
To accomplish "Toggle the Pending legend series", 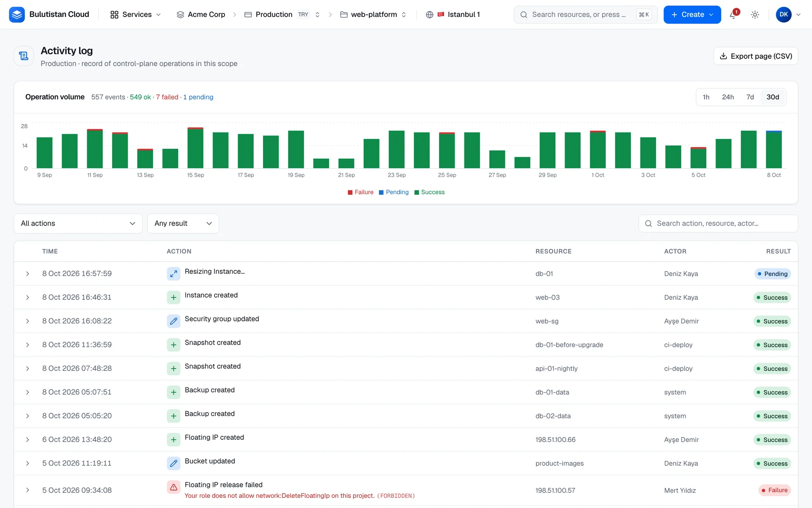I will coord(394,192).
